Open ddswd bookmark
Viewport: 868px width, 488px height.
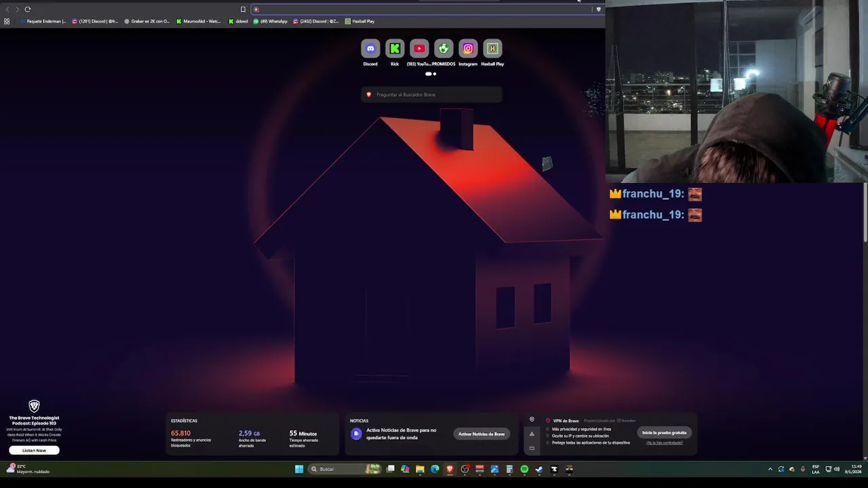click(x=238, y=21)
